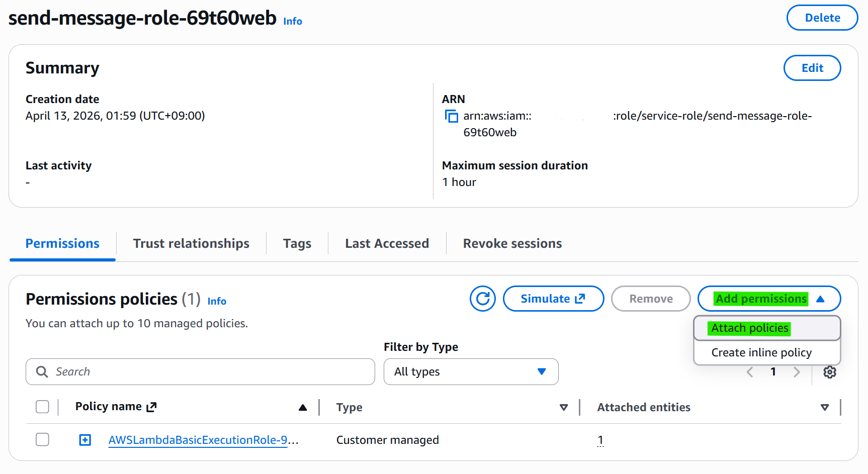Click the Edit summary button
The image size is (868, 474).
click(812, 68)
